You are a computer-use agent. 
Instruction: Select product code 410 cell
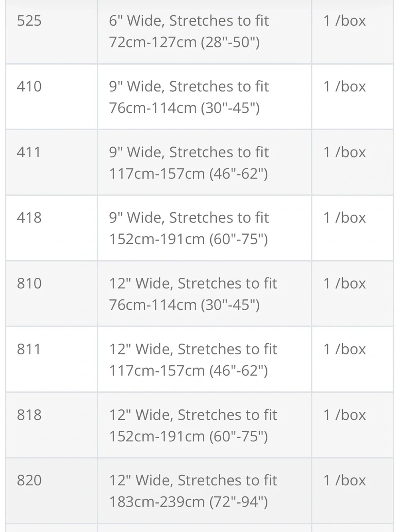point(51,97)
